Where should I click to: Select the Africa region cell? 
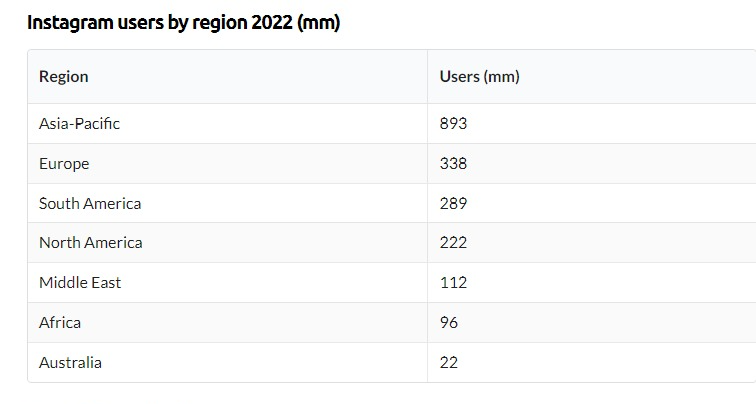[x=60, y=322]
